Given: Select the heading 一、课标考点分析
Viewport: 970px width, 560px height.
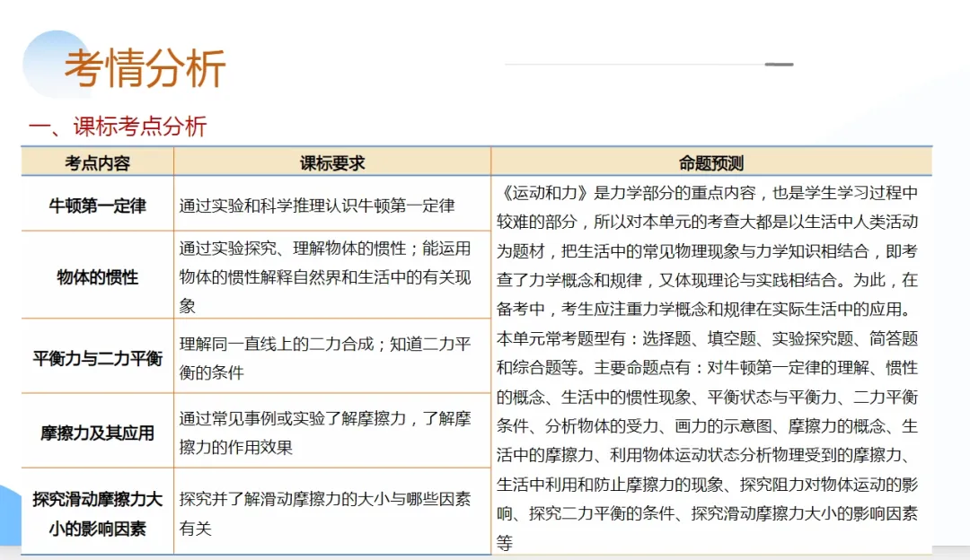Looking at the screenshot, I should pyautogui.click(x=118, y=127).
